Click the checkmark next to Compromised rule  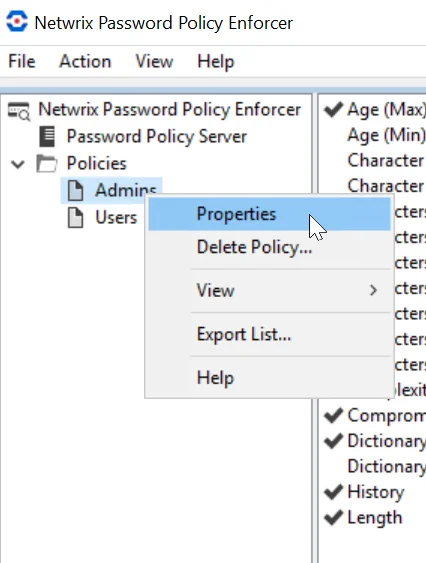tap(333, 415)
